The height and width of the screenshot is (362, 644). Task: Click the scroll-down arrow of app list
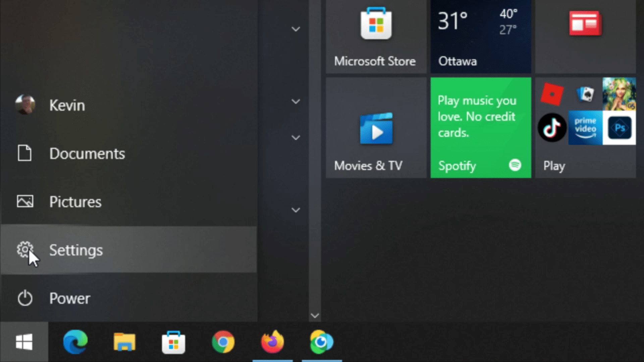[x=315, y=315]
